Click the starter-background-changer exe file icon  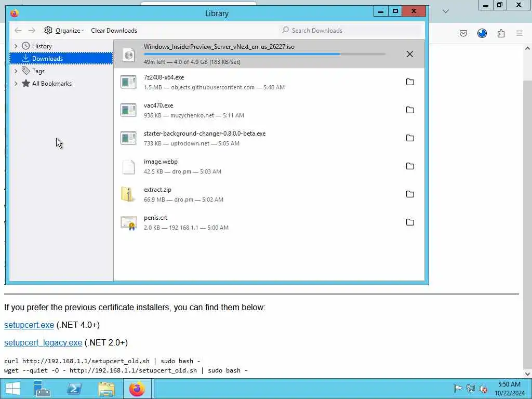[128, 138]
